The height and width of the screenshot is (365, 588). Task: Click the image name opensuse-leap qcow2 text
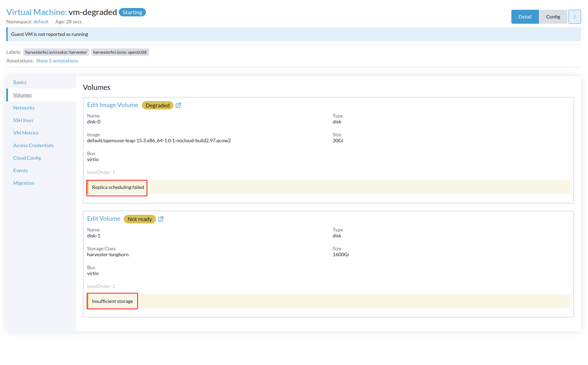159,140
